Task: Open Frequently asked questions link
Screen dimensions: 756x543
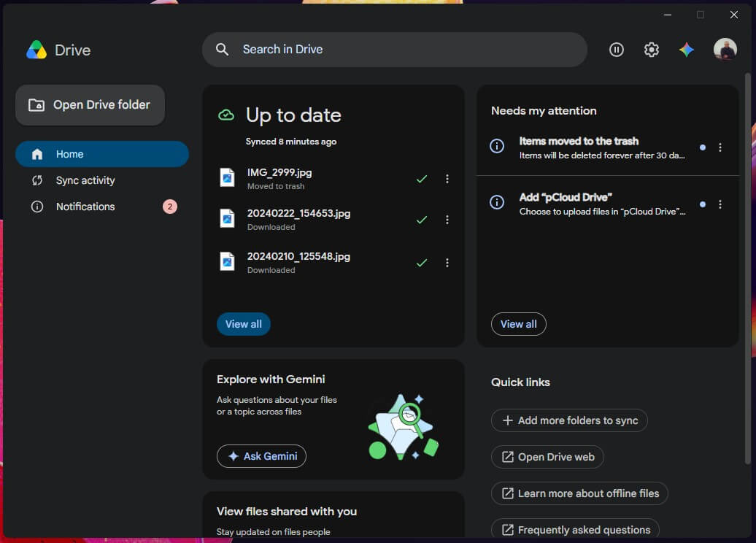Action: (x=575, y=529)
